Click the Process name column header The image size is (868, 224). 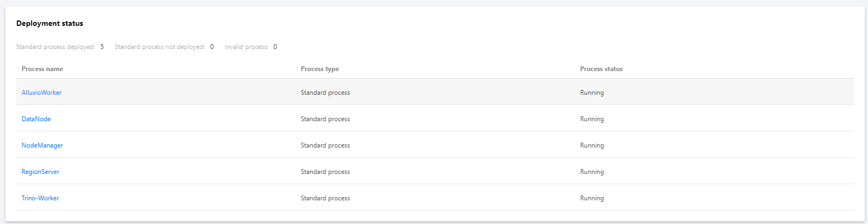(42, 69)
